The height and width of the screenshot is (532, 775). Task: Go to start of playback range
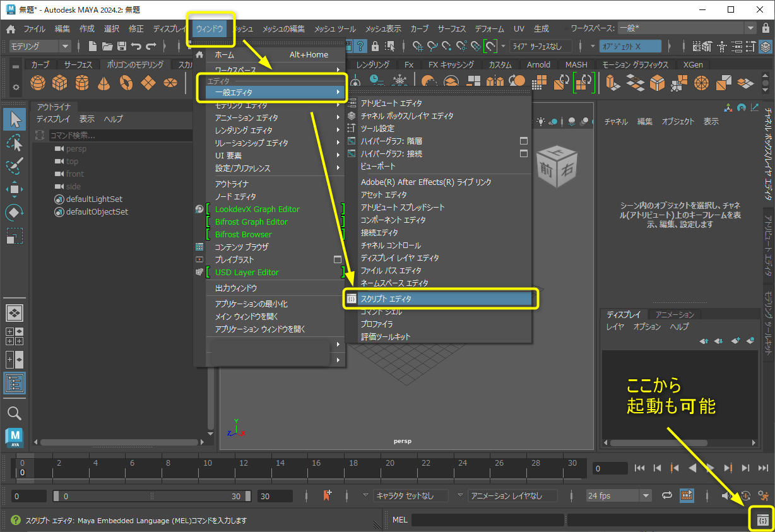pyautogui.click(x=639, y=468)
